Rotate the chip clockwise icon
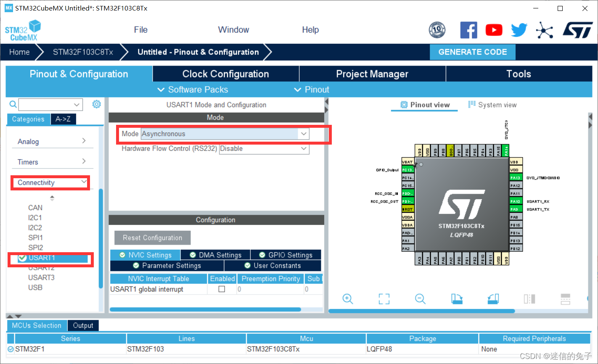Viewport: 598px width, 364px height. click(457, 299)
